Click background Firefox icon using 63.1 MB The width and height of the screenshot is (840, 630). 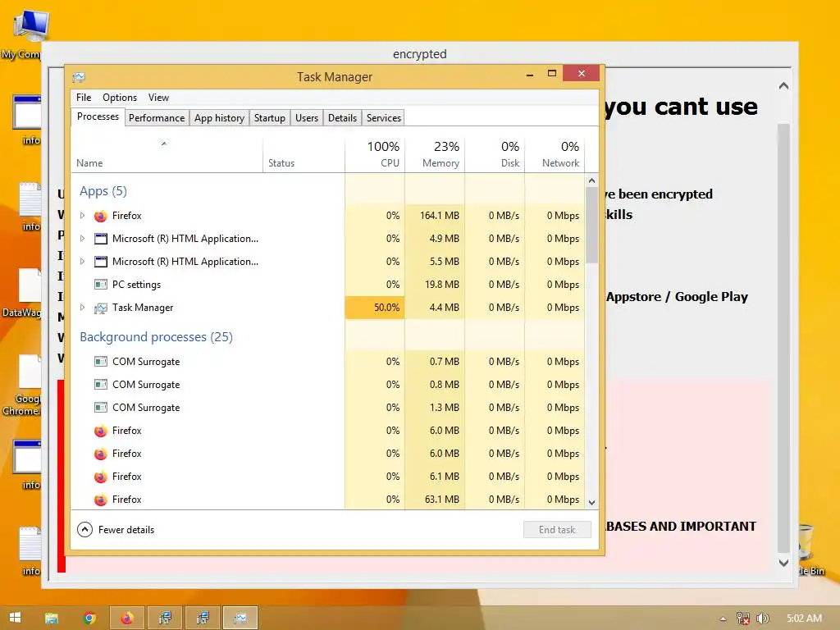point(100,500)
